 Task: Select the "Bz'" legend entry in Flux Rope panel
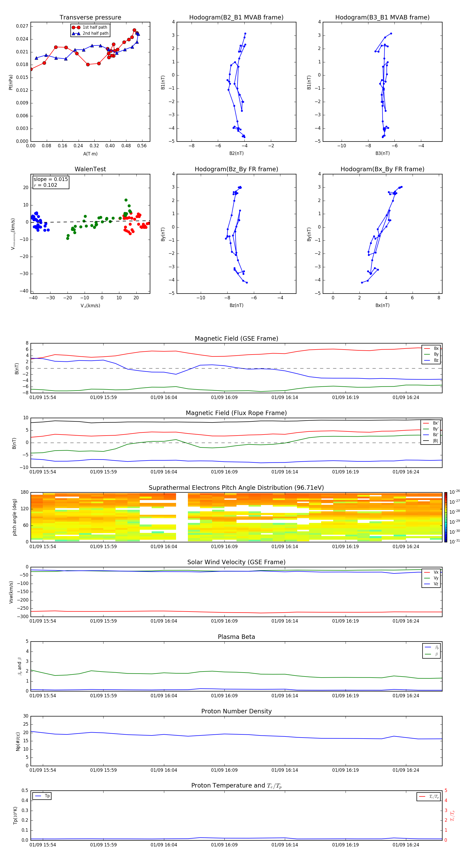point(431,435)
